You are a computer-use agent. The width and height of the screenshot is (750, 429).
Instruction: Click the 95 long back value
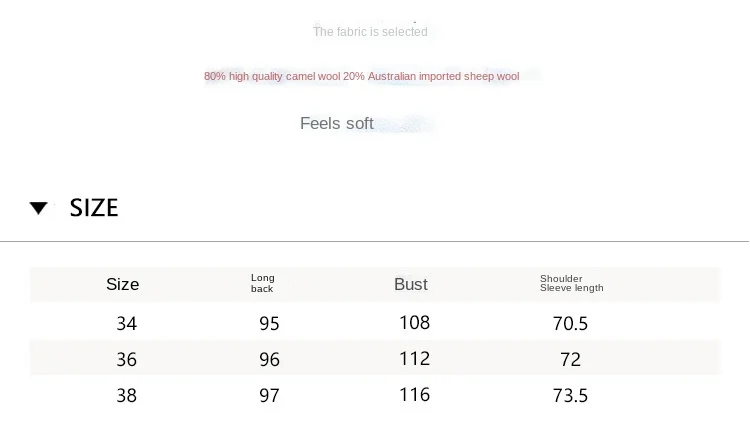269,324
